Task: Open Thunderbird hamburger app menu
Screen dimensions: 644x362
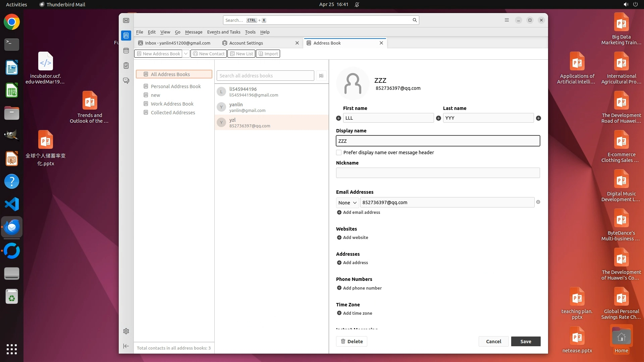Action: [507, 20]
